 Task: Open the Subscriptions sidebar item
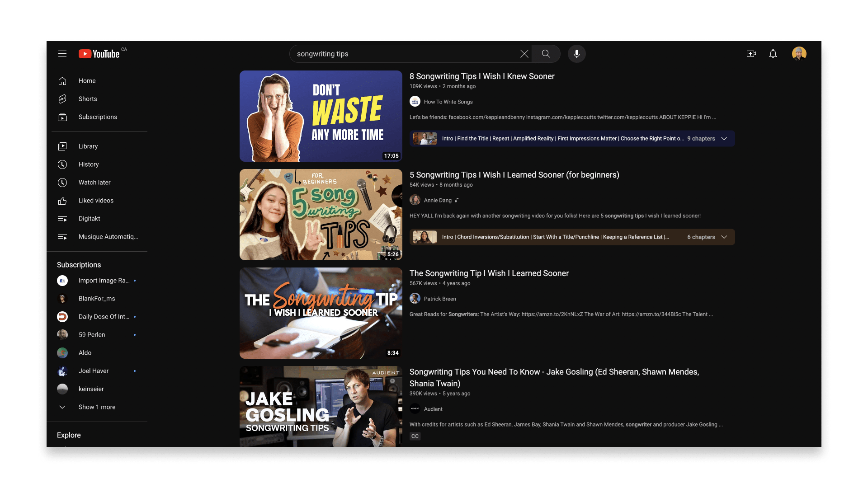point(98,117)
